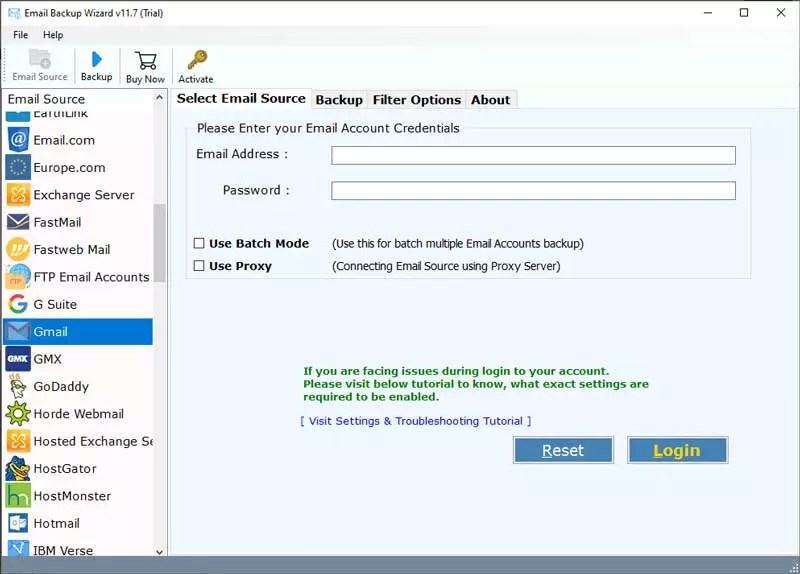Click the Activate key icon
This screenshot has width=800, height=574.
point(197,60)
